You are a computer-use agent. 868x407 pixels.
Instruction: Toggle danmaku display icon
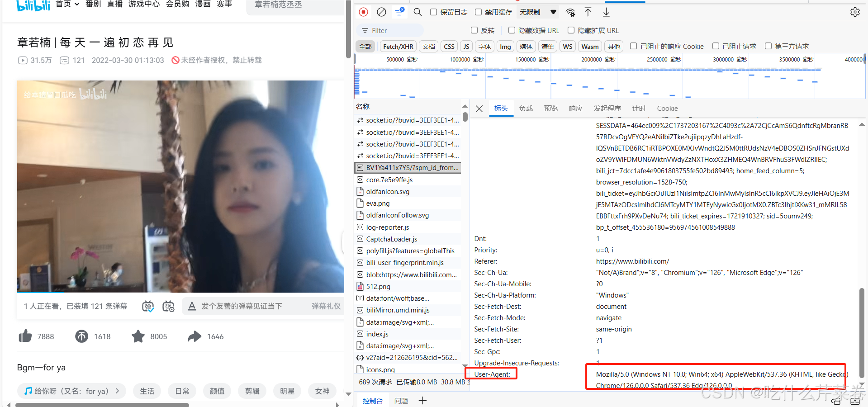coord(148,306)
